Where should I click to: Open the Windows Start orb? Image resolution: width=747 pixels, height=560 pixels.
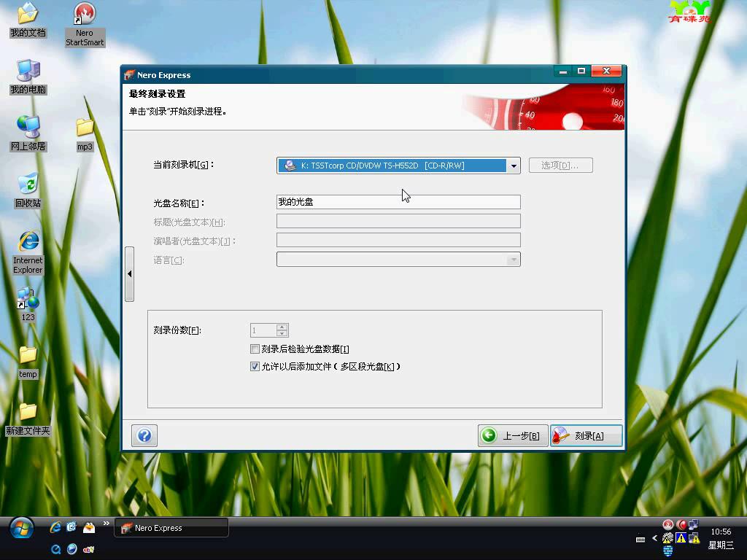point(21,529)
